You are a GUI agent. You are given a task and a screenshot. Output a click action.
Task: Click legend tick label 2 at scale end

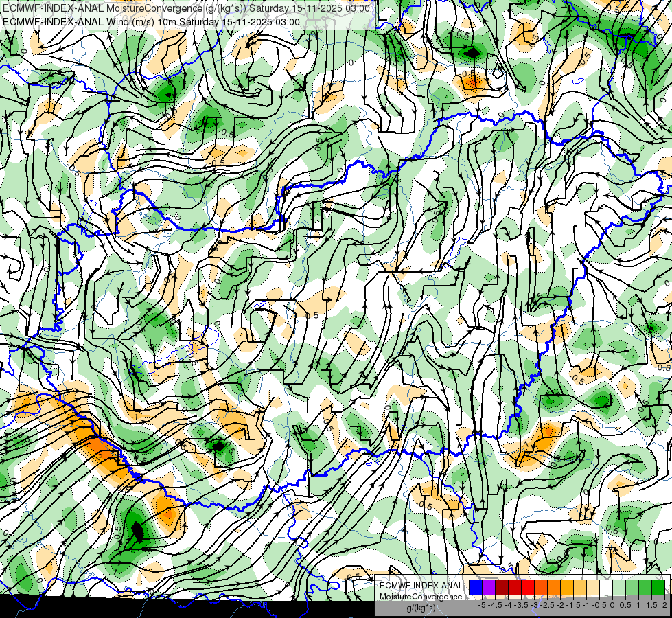coord(664,605)
